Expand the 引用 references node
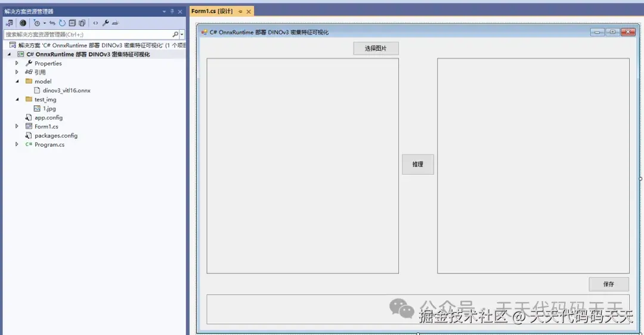The height and width of the screenshot is (335, 644). point(17,72)
